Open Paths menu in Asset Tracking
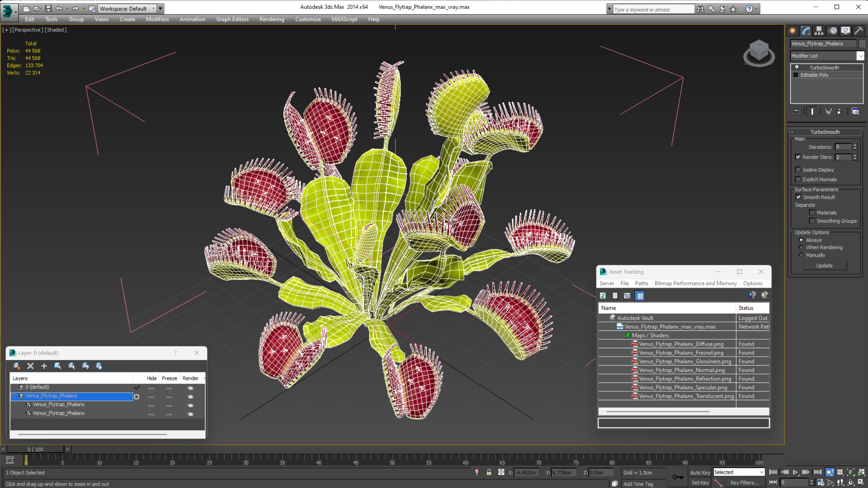Screen dimensions: 868x488 641,283
